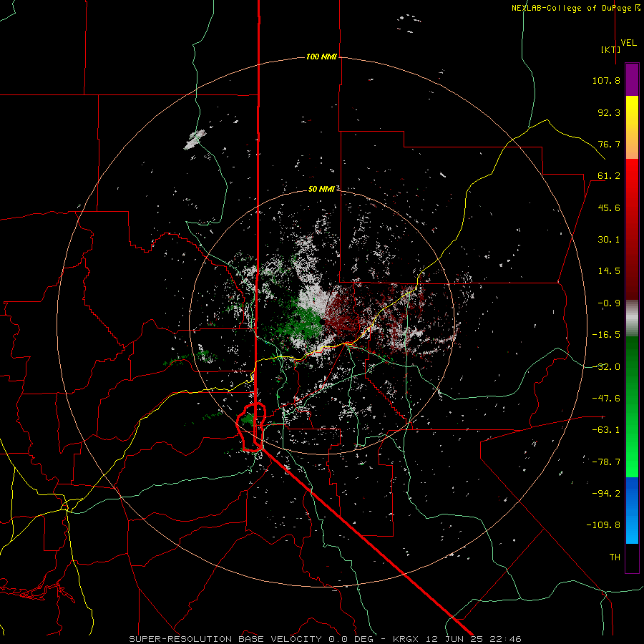Pick the blue segment of the color bar
Image resolution: width=644 pixels, height=644 pixels.
point(632,510)
